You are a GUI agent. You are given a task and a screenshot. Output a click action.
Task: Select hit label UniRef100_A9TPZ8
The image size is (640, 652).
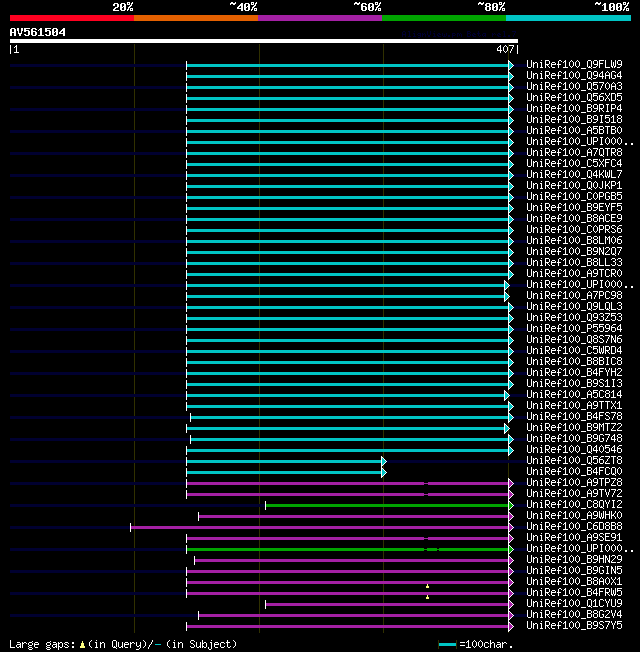pyautogui.click(x=574, y=483)
